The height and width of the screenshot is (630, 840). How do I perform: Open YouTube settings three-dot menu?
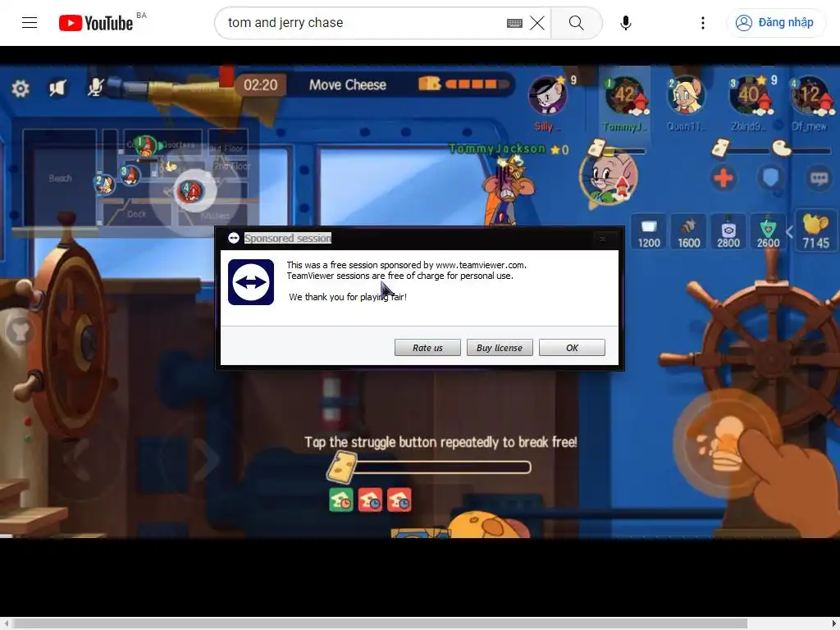pos(703,23)
